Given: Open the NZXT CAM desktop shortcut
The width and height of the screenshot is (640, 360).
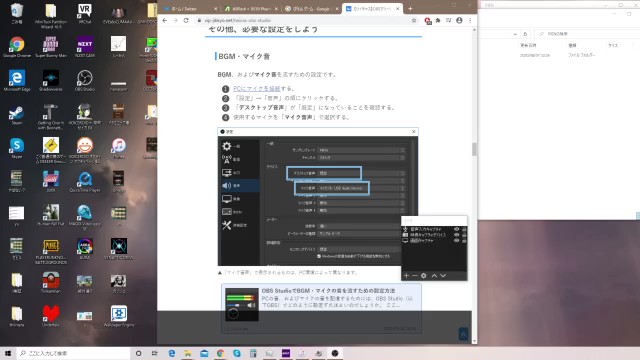Looking at the screenshot, I should [x=84, y=47].
